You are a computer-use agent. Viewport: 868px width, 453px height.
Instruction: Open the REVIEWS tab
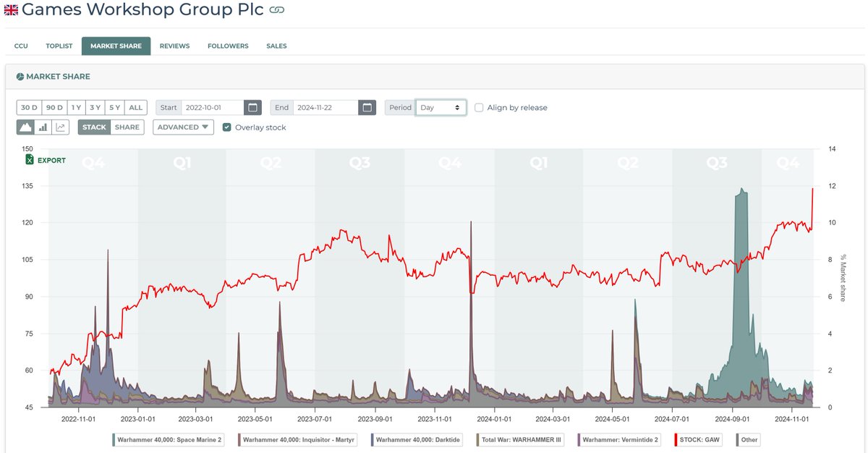[174, 46]
